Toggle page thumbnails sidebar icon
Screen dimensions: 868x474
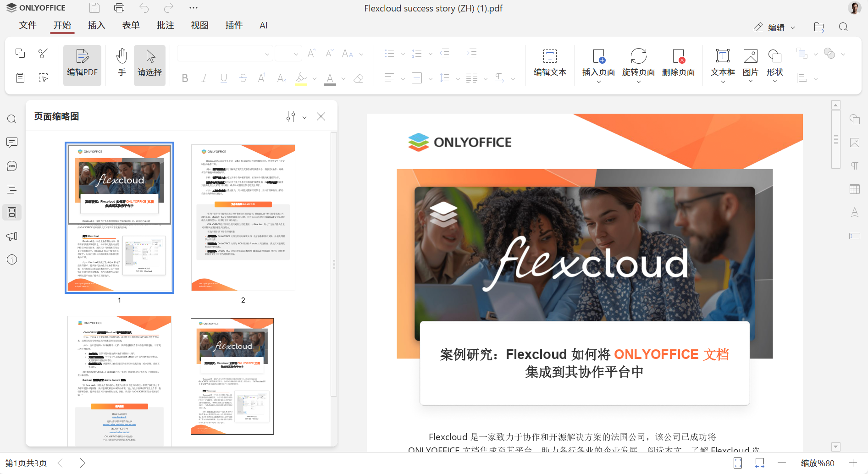pyautogui.click(x=12, y=213)
